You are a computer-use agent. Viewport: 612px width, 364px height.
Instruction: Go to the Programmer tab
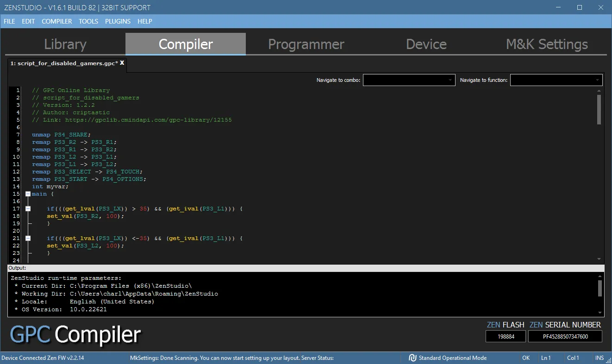[x=306, y=44]
